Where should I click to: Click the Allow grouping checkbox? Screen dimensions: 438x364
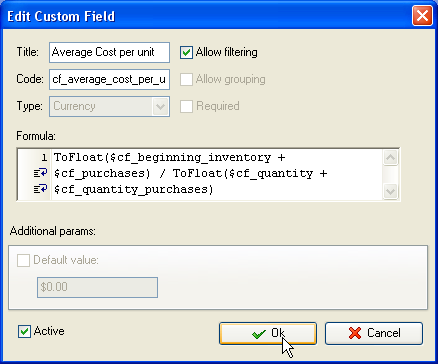(x=186, y=79)
